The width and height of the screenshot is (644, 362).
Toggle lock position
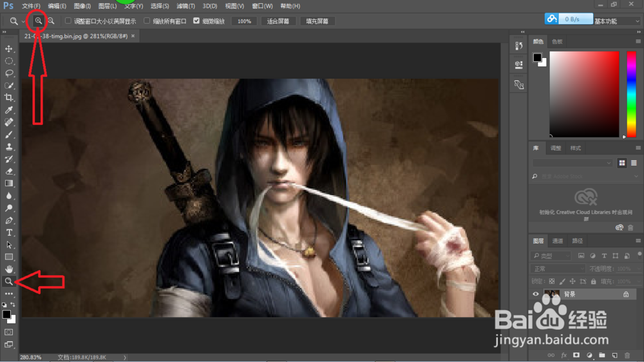[x=572, y=281]
